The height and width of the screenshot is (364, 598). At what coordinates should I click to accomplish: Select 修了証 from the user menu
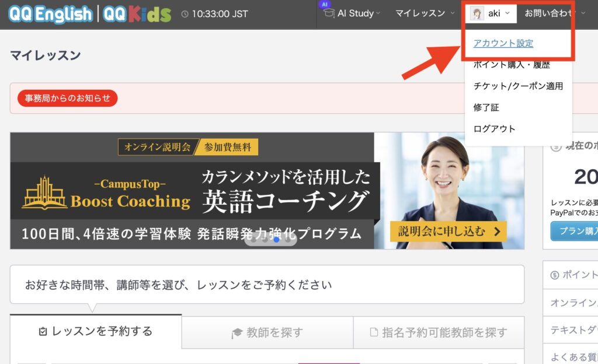(x=486, y=107)
